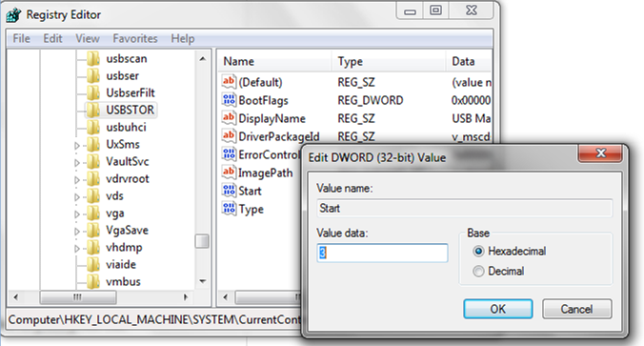This screenshot has height=346, width=644.
Task: Click the values pane horizontal scrollbar thumb
Action: click(269, 297)
